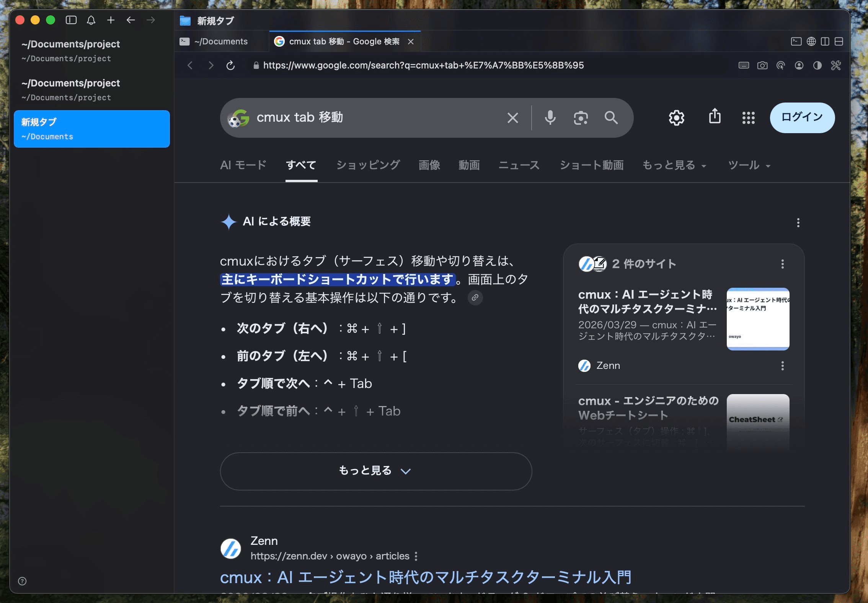Click link chip icon after summary paragraph
Screen dimensions: 868x603
tap(475, 298)
